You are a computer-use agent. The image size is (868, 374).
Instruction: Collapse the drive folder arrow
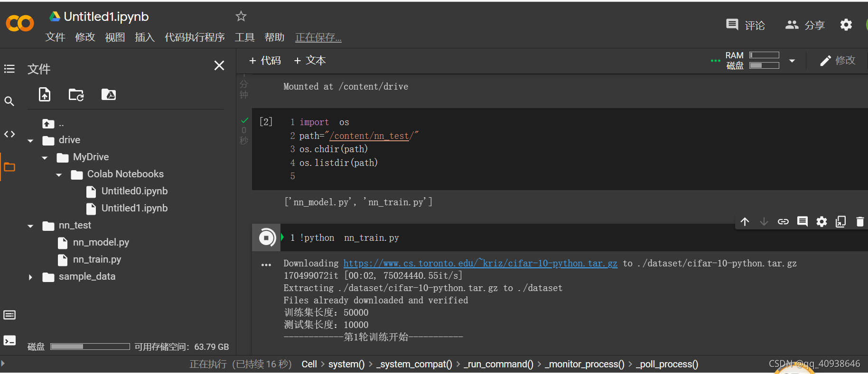pos(30,141)
